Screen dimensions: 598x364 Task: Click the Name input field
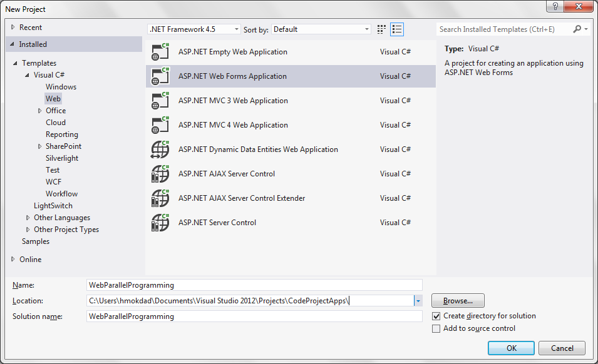pyautogui.click(x=254, y=285)
